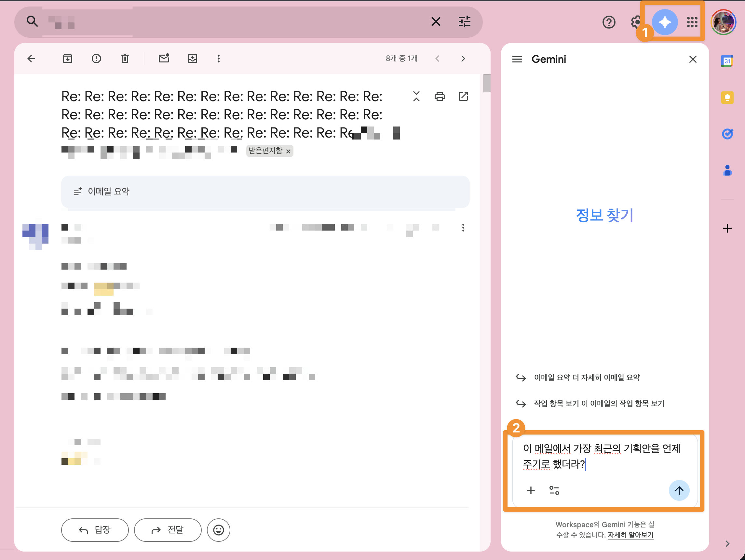The width and height of the screenshot is (745, 560).
Task: Open the Gemini panel hamburger menu
Action: click(517, 59)
